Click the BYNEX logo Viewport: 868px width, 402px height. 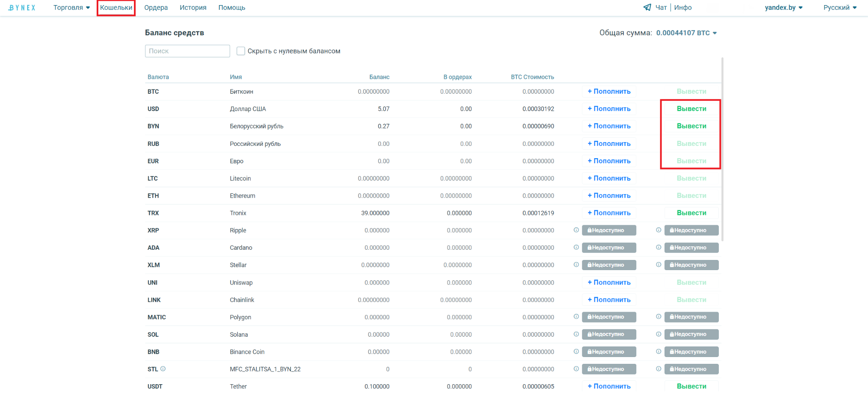(x=22, y=8)
